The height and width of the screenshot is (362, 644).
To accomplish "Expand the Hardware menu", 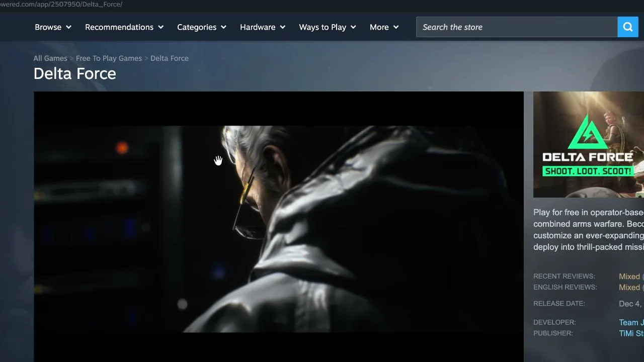I will point(263,27).
